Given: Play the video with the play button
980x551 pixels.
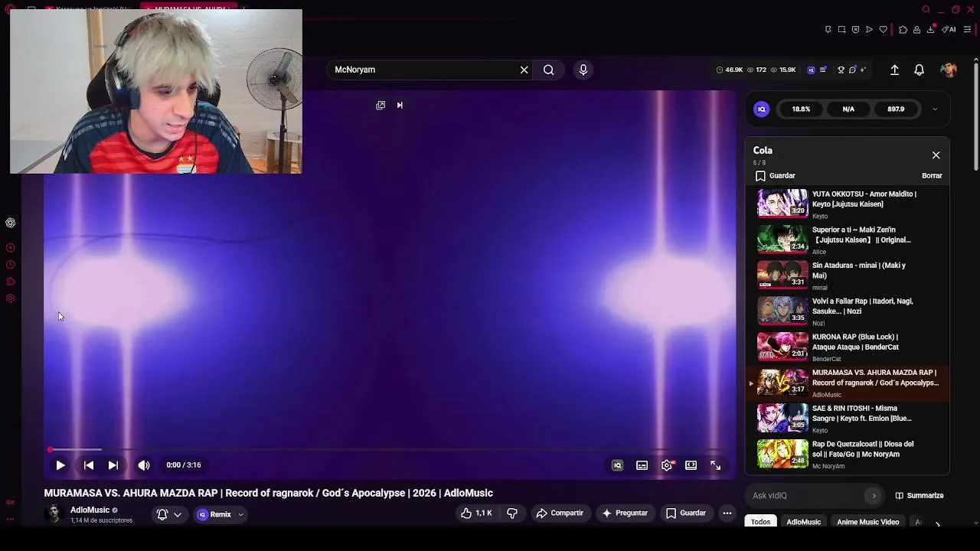Looking at the screenshot, I should [60, 465].
